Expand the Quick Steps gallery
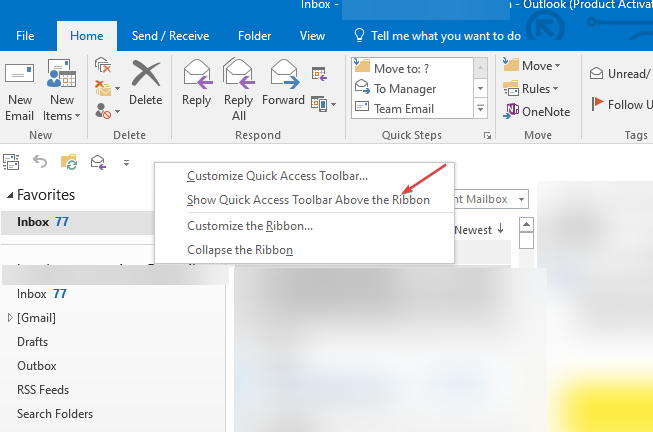Viewport: 653px width, 432px height. click(480, 109)
